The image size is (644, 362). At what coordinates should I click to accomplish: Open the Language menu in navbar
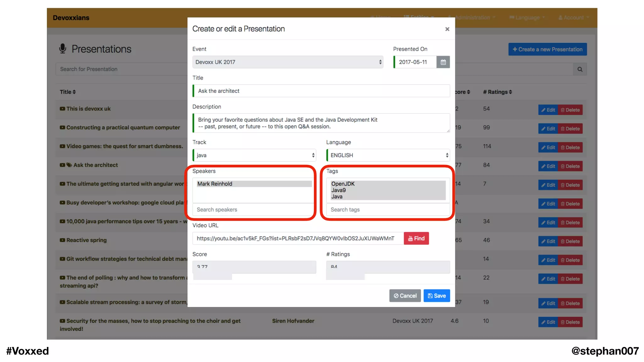pyautogui.click(x=527, y=18)
